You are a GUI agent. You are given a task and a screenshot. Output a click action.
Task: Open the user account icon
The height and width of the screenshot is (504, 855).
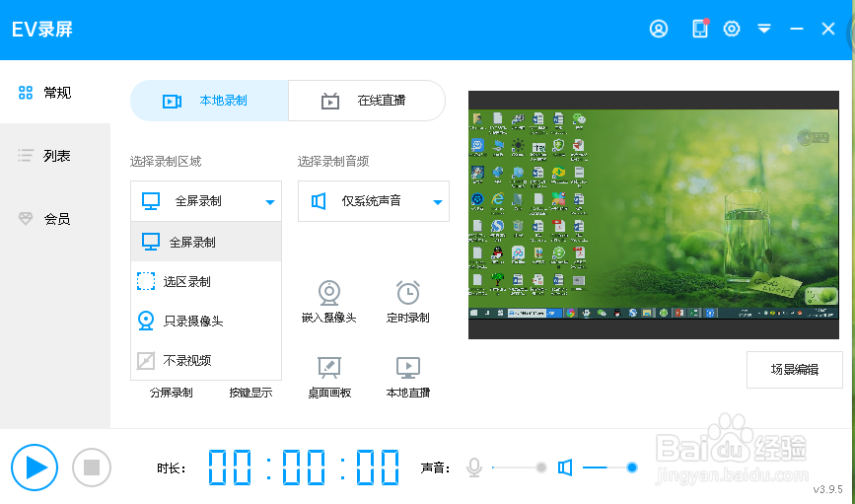click(659, 29)
